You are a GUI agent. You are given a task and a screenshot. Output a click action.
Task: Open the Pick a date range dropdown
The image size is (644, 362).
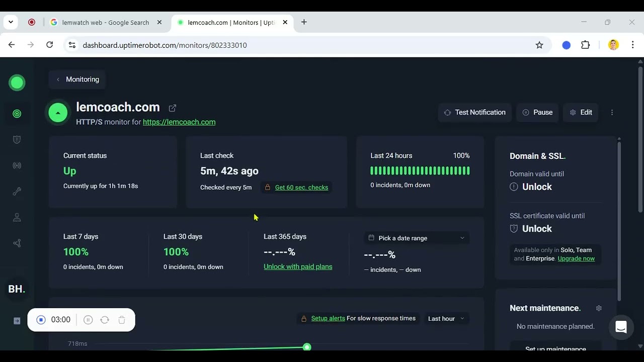click(417, 238)
